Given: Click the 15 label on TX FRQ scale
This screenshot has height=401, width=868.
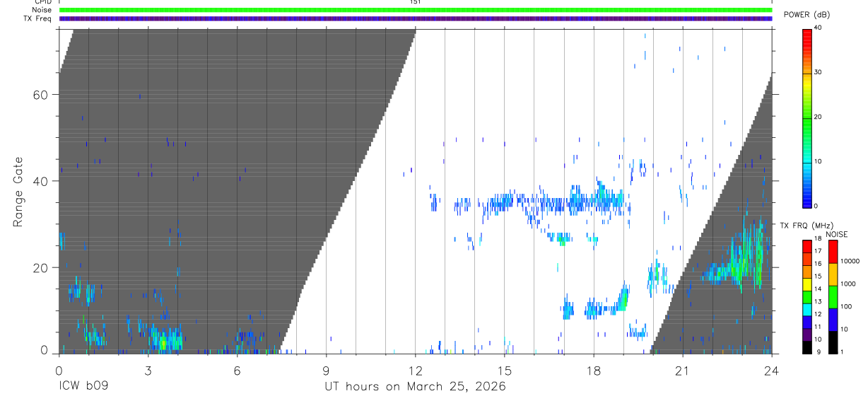Looking at the screenshot, I should (818, 276).
